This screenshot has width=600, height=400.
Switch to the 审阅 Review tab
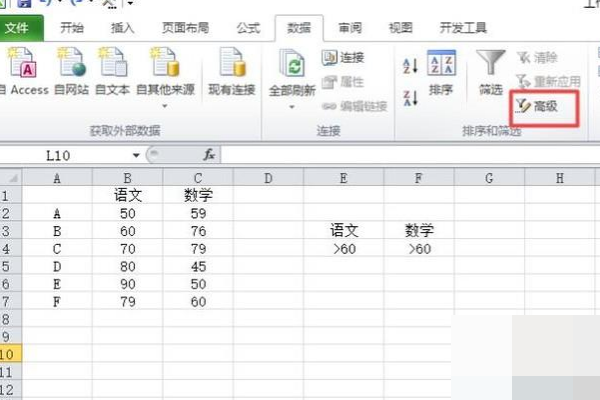pos(350,28)
